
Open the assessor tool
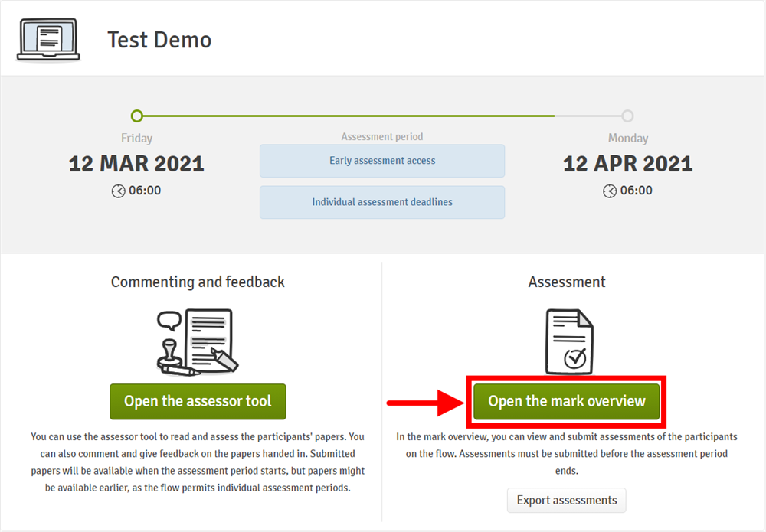coord(198,402)
